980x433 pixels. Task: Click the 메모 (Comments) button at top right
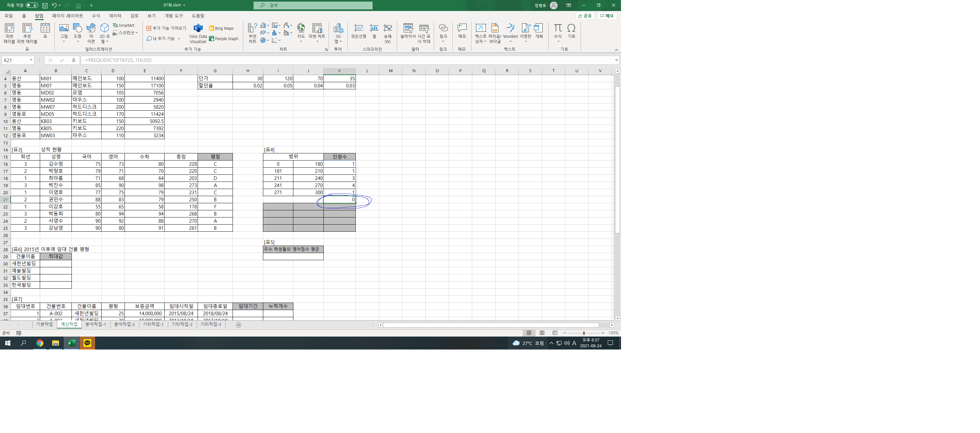(x=607, y=16)
